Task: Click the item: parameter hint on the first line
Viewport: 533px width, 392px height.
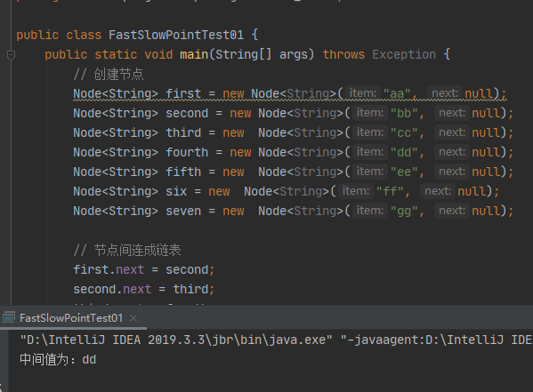Action: click(x=363, y=93)
